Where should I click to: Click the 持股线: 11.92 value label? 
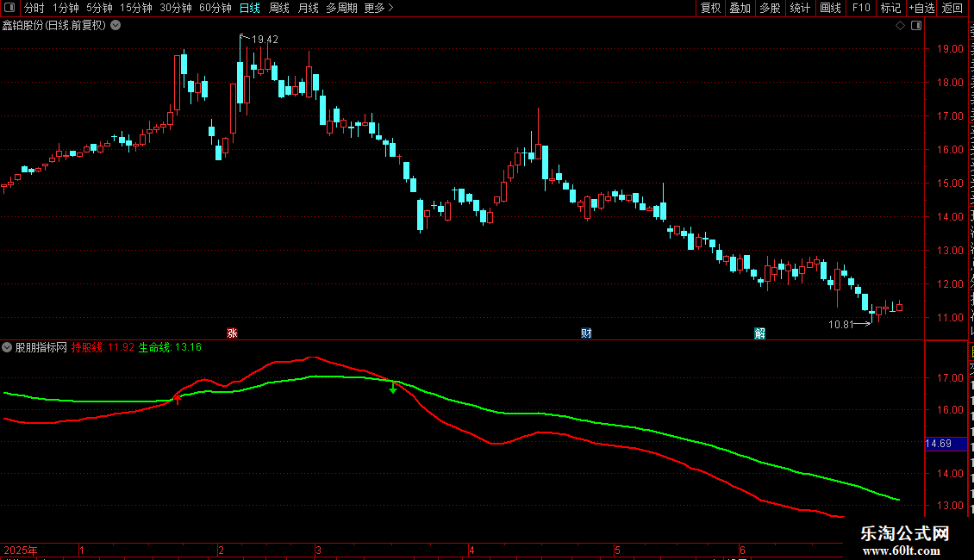pyautogui.click(x=103, y=347)
